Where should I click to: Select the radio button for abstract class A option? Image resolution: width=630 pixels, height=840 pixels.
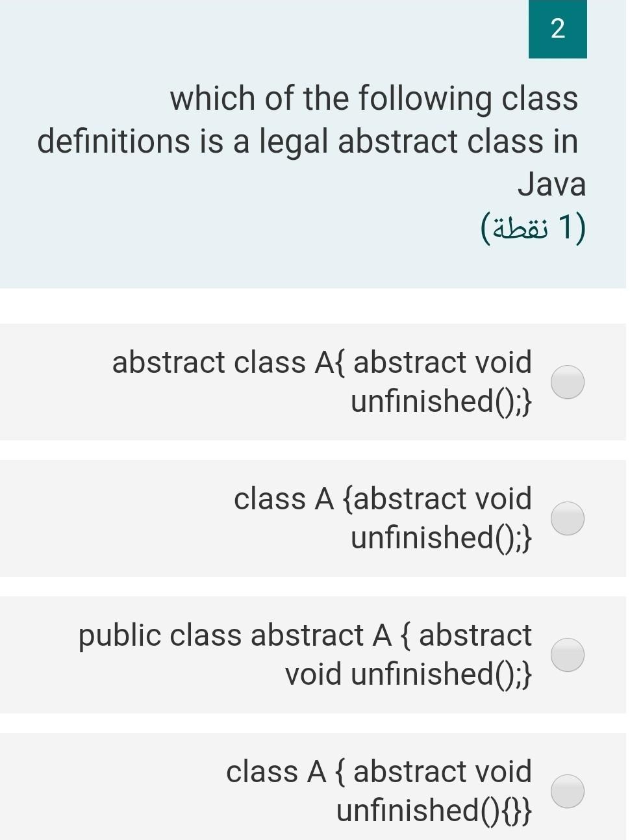coord(568,383)
